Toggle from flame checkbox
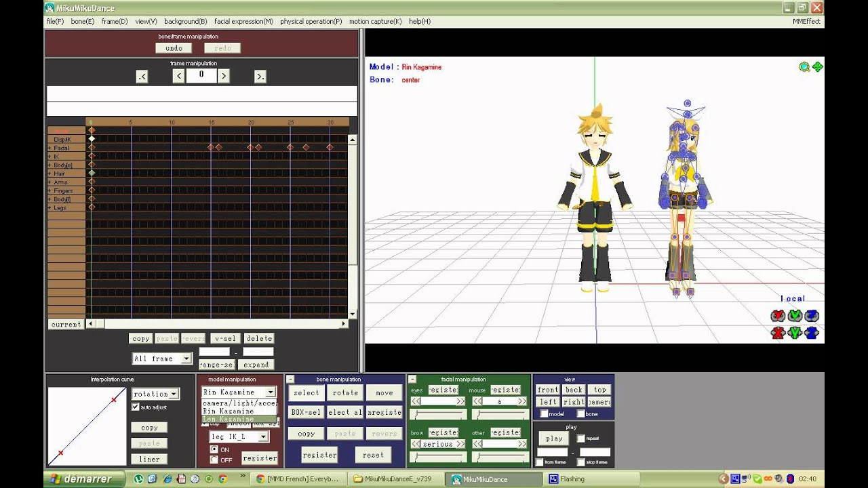Screen dimensions: 868x488 click(539, 462)
